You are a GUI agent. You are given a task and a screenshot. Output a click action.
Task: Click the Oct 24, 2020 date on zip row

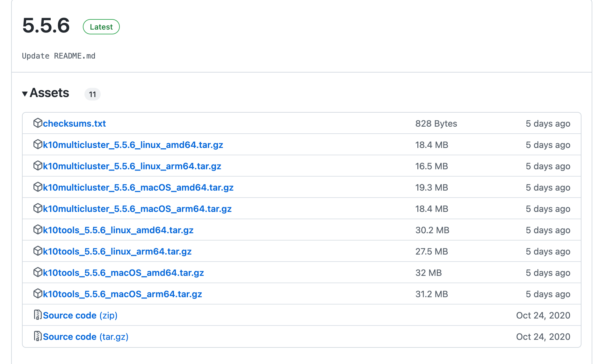[x=543, y=315]
